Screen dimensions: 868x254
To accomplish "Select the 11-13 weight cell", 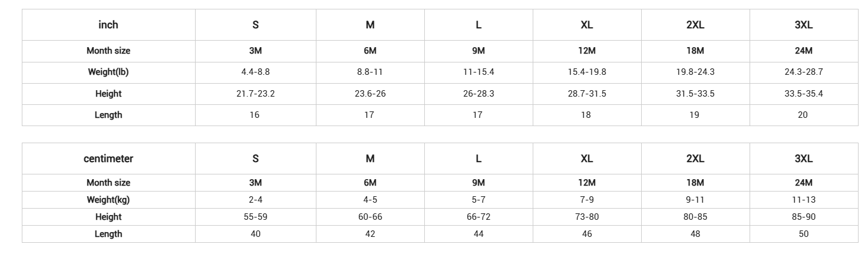I will [803, 200].
